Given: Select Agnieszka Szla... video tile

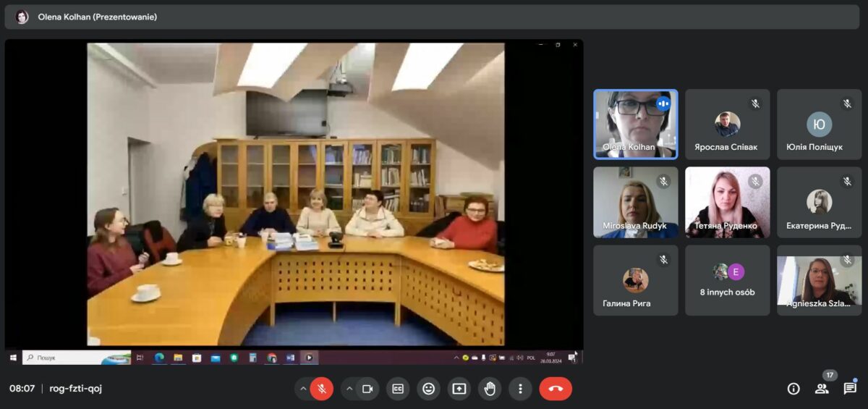Looking at the screenshot, I should pyautogui.click(x=820, y=280).
